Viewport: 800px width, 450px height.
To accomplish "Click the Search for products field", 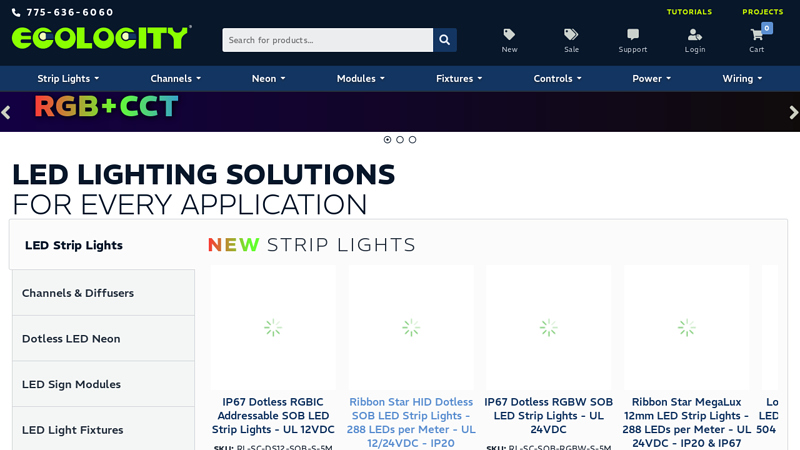I will tap(327, 40).
